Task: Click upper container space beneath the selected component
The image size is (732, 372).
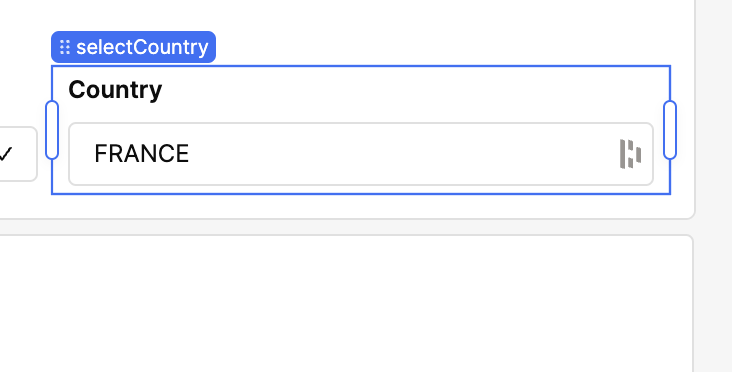Action: tap(359, 206)
